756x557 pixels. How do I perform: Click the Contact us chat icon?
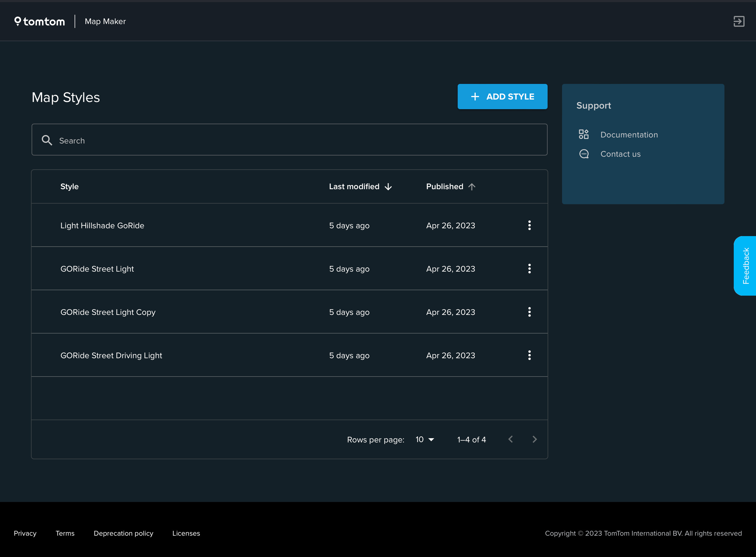583,154
